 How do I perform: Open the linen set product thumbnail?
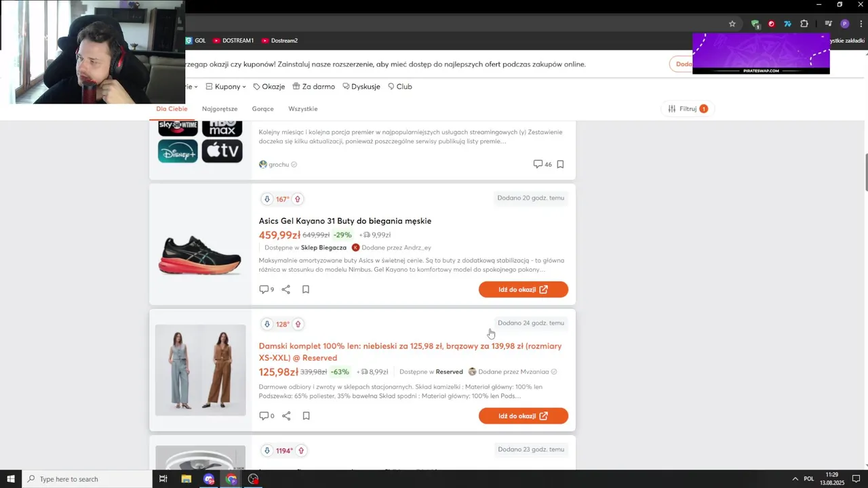click(x=200, y=370)
